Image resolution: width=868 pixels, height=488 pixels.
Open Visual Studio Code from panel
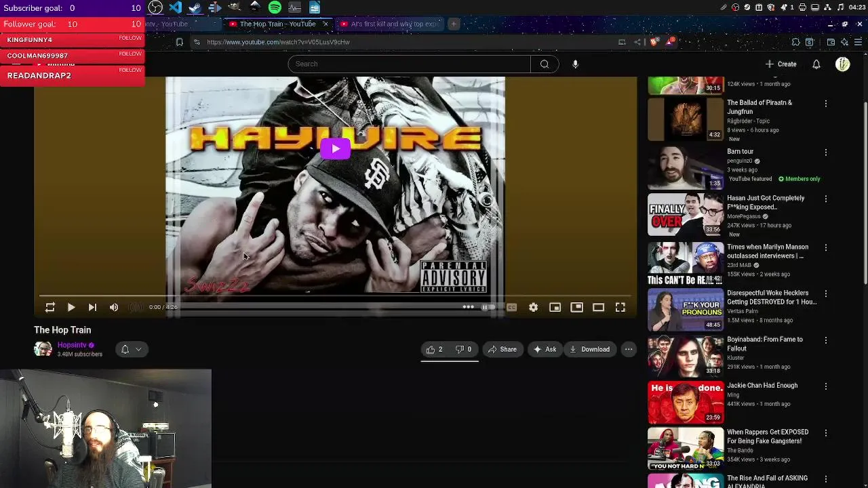coord(176,7)
